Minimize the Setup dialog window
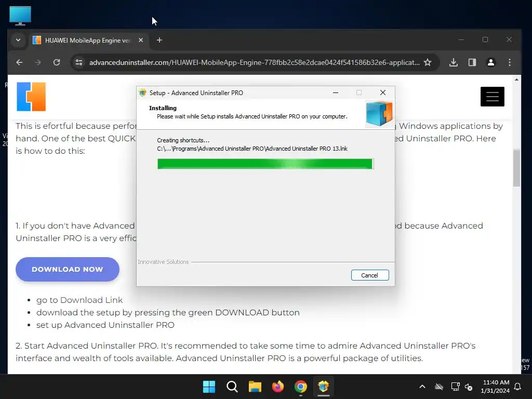 click(x=336, y=92)
